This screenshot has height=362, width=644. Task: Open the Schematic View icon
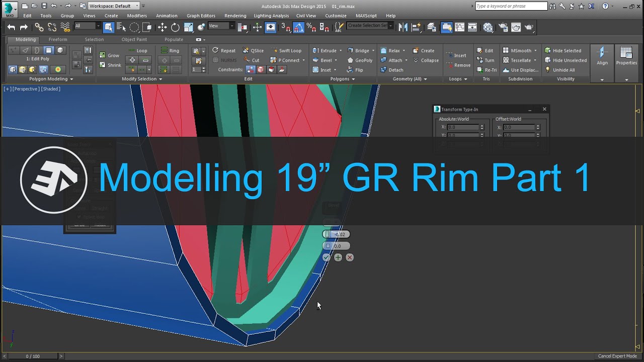[472, 27]
